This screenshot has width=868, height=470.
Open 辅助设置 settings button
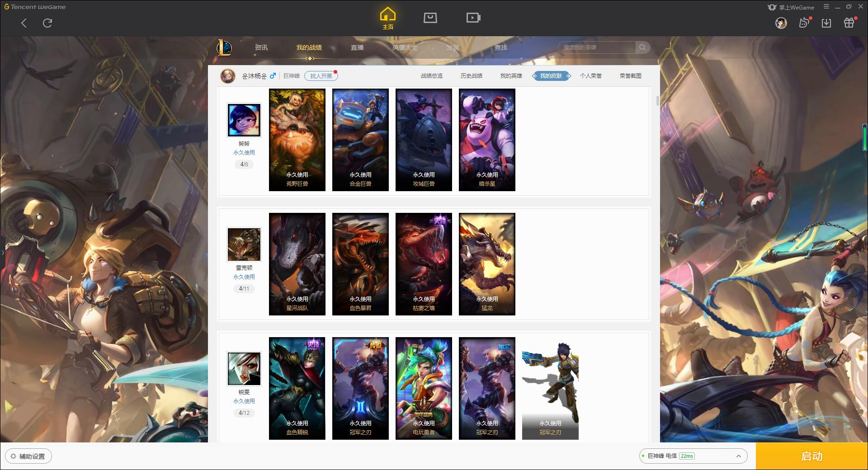[x=28, y=456]
